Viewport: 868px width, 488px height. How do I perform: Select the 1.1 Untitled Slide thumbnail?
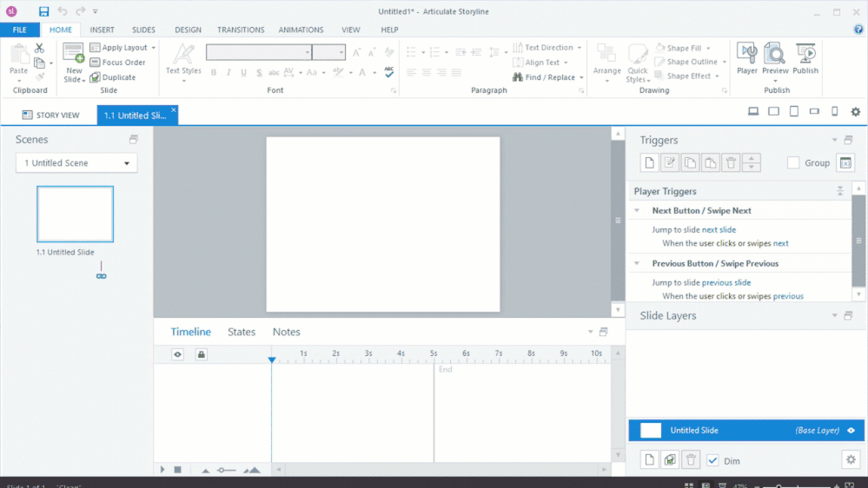point(75,214)
